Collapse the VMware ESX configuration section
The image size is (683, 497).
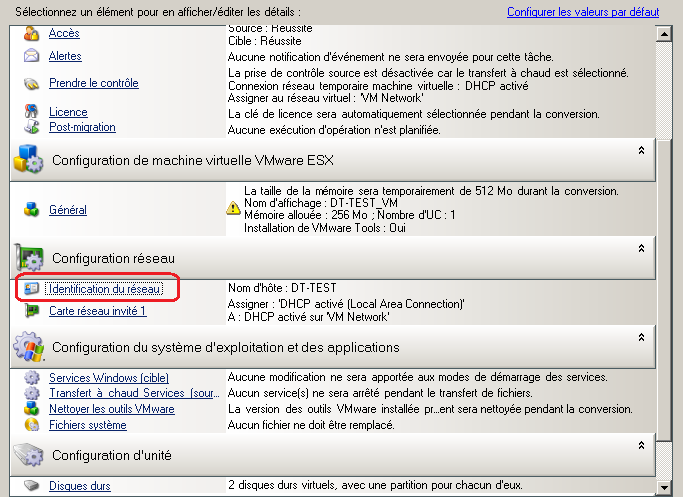641,150
